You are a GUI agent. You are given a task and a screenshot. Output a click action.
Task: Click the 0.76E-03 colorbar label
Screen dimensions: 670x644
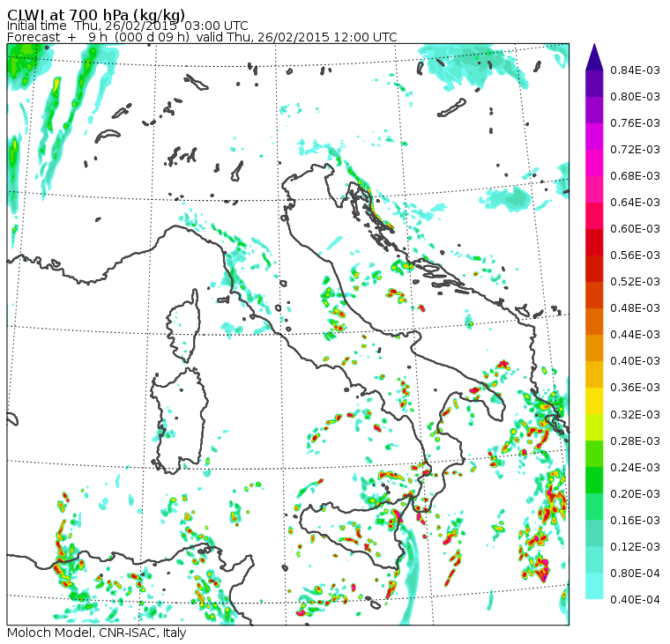[635, 123]
